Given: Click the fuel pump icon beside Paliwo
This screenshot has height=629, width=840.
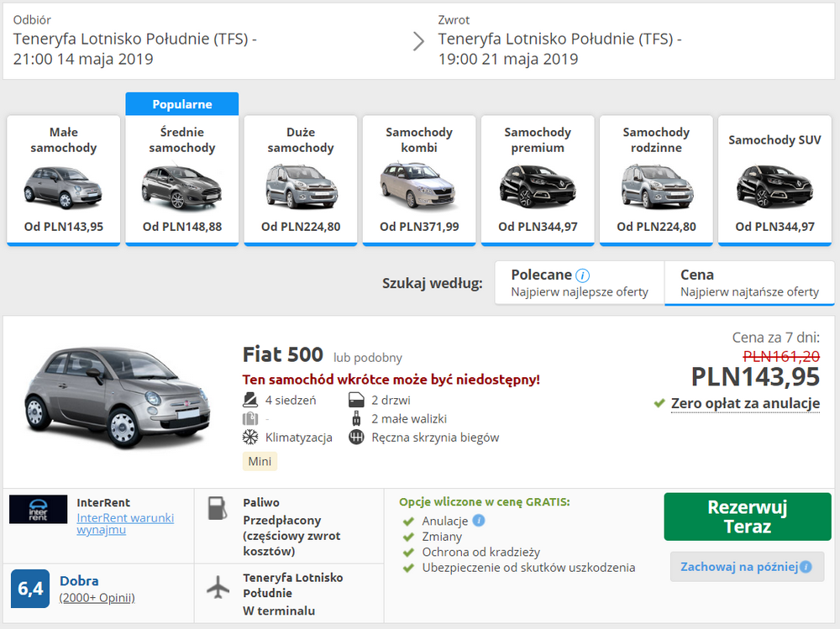Looking at the screenshot, I should 218,508.
